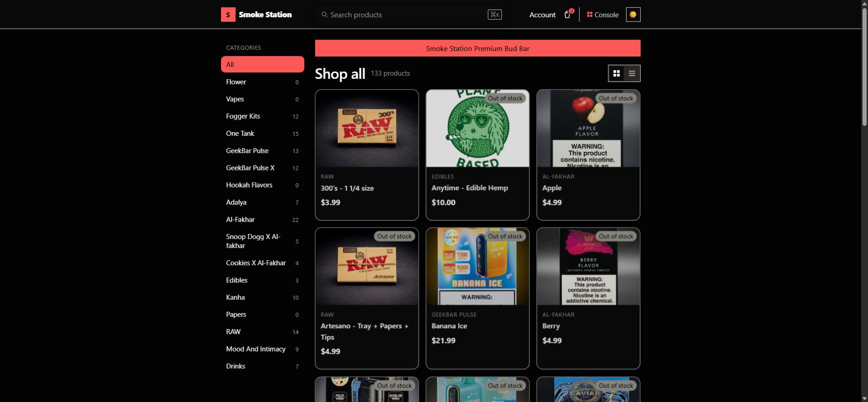Open the Console link
The width and height of the screenshot is (868, 402).
coord(602,15)
